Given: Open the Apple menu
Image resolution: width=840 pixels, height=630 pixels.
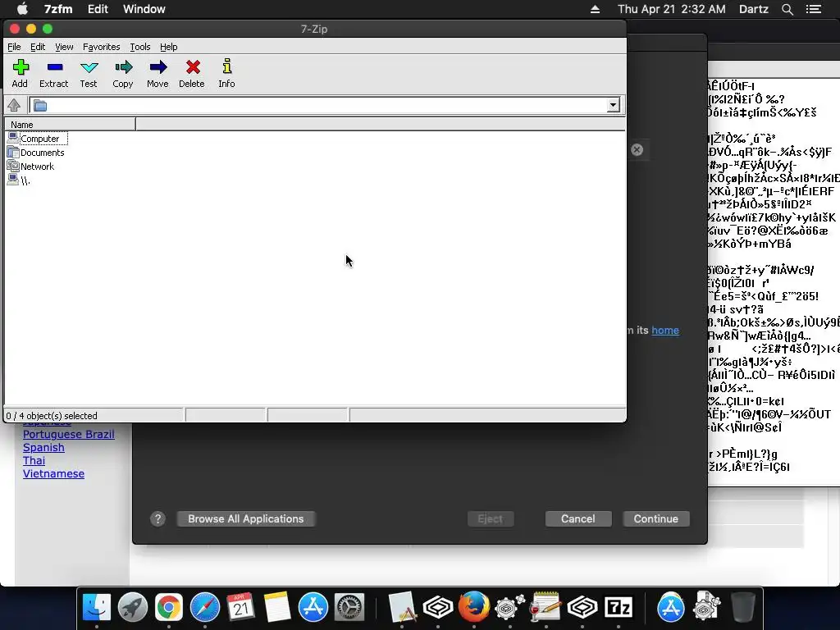Looking at the screenshot, I should pyautogui.click(x=22, y=9).
